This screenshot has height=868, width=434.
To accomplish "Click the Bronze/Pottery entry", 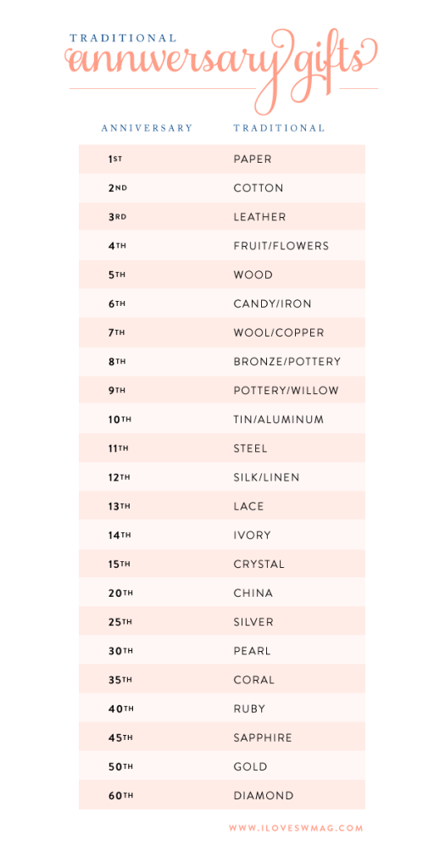I will [287, 361].
